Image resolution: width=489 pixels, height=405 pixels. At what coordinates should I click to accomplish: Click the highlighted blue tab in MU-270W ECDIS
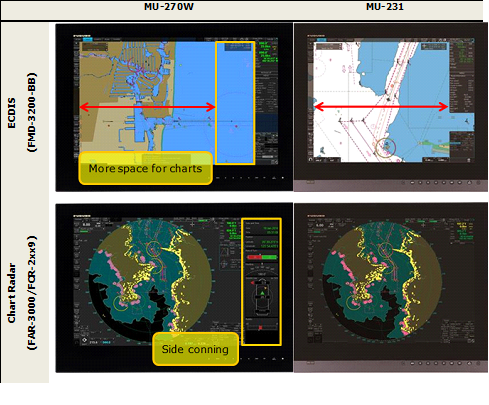[x=88, y=39]
